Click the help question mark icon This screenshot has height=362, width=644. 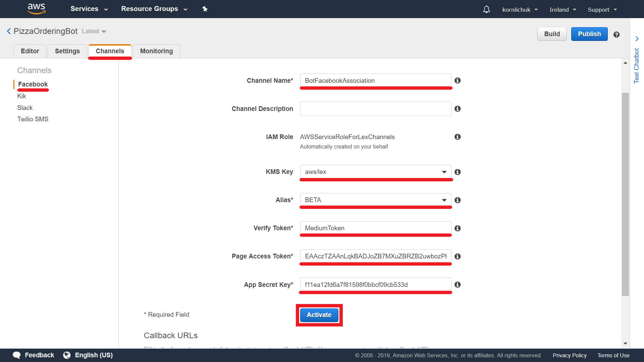click(x=616, y=35)
